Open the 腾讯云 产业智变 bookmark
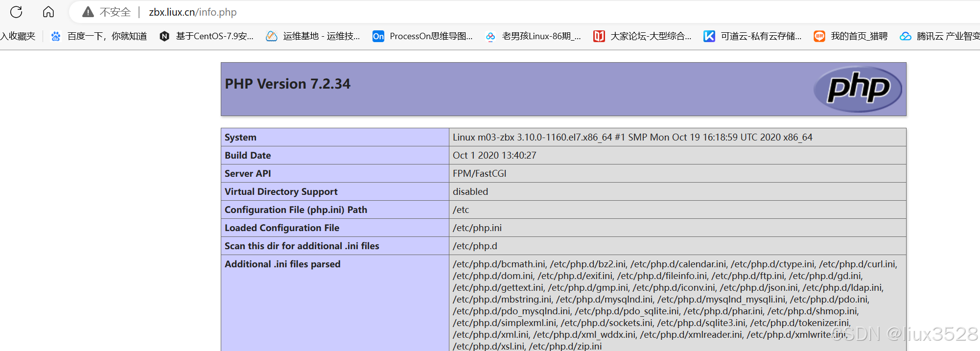980x351 pixels. point(948,36)
